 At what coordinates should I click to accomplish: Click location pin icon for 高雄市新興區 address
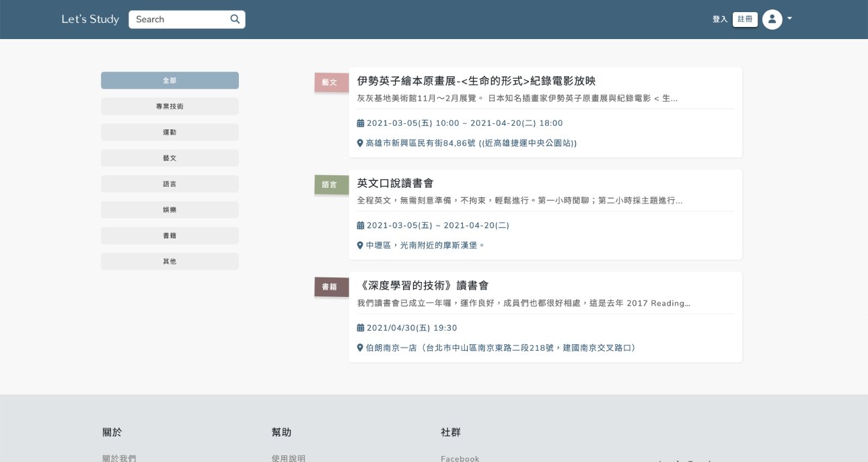tap(360, 143)
